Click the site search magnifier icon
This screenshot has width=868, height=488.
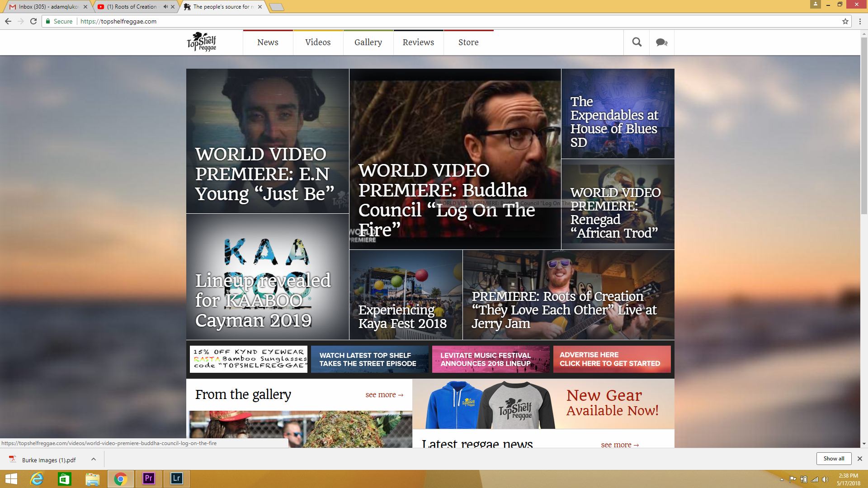[x=637, y=42]
